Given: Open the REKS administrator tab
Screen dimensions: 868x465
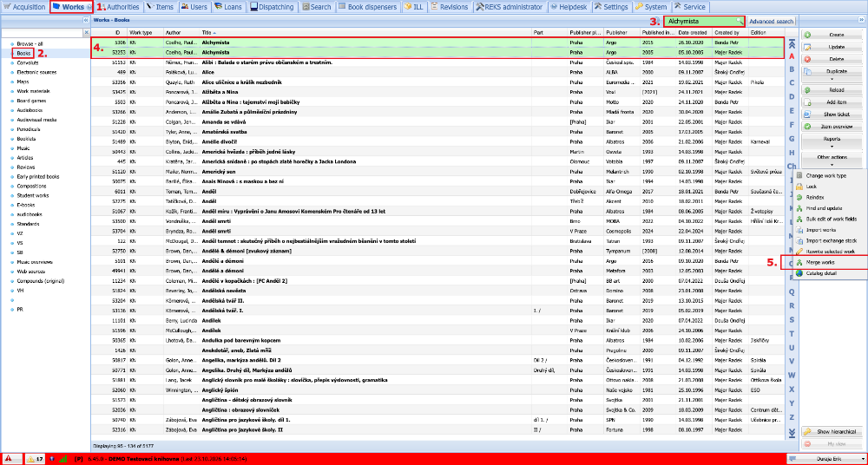Looking at the screenshot, I should point(510,7).
